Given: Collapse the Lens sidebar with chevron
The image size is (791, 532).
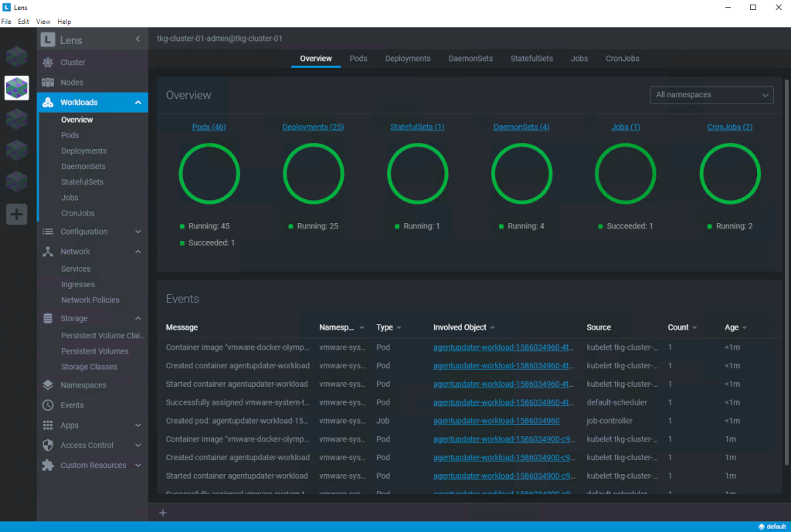Looking at the screenshot, I should tap(137, 39).
